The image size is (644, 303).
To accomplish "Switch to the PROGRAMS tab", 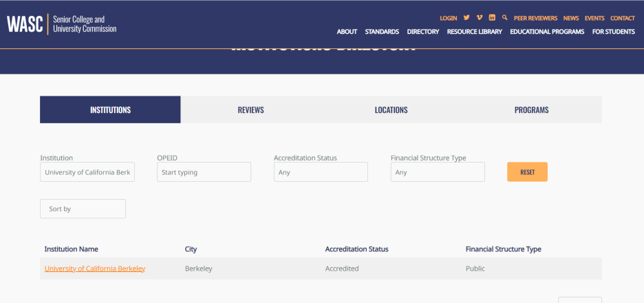I will click(x=531, y=109).
